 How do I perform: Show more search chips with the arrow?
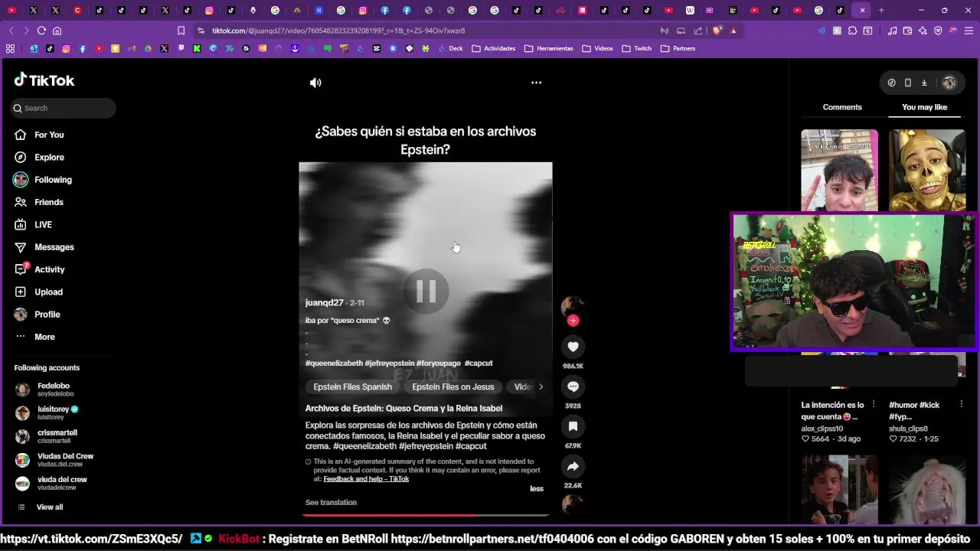pos(541,386)
